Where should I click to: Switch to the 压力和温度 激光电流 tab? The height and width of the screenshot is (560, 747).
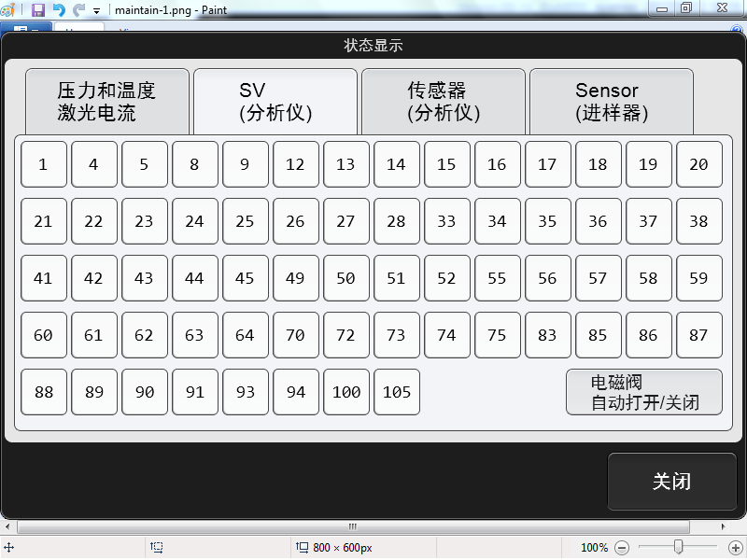click(x=106, y=102)
